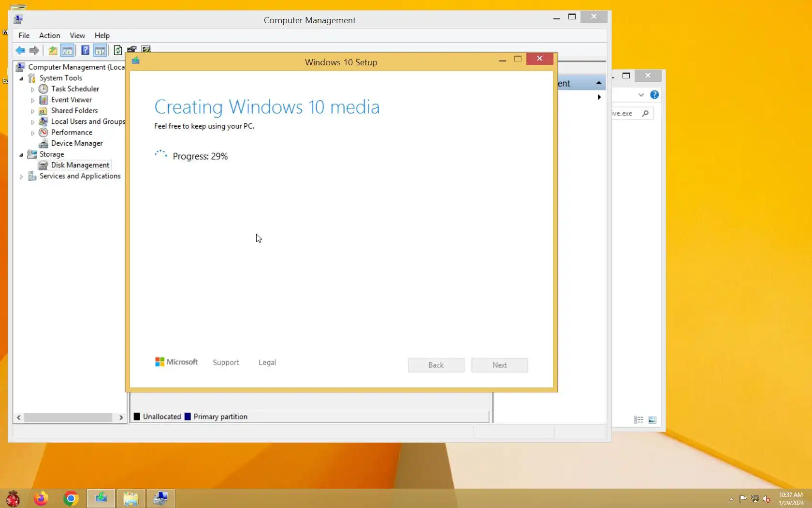The image size is (812, 508).
Task: Select Disk Management under Storage
Action: [x=80, y=165]
